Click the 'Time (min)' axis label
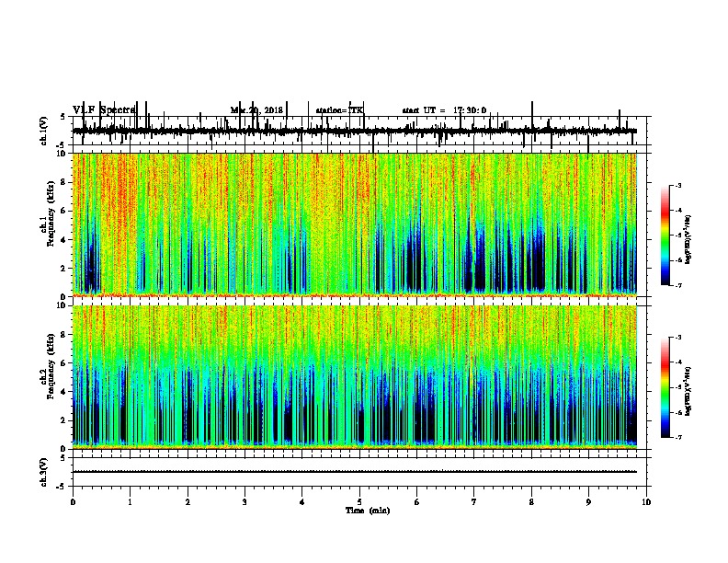This screenshot has height=563, width=728. pos(368,511)
